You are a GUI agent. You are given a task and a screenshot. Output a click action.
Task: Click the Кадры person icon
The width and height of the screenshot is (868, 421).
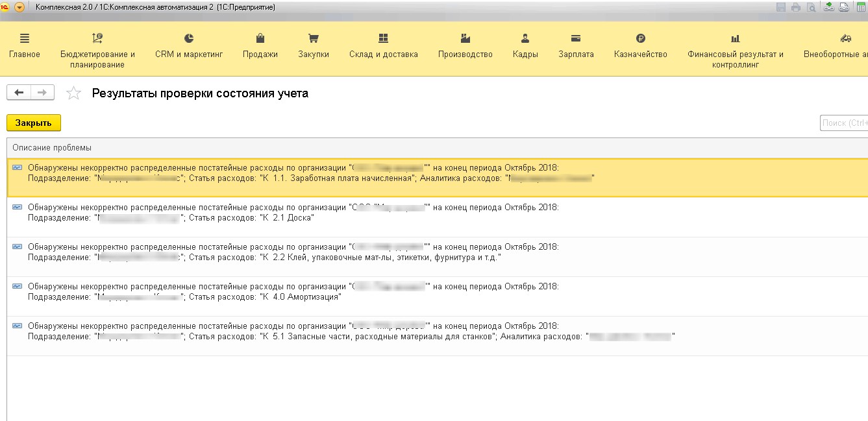pyautogui.click(x=525, y=38)
